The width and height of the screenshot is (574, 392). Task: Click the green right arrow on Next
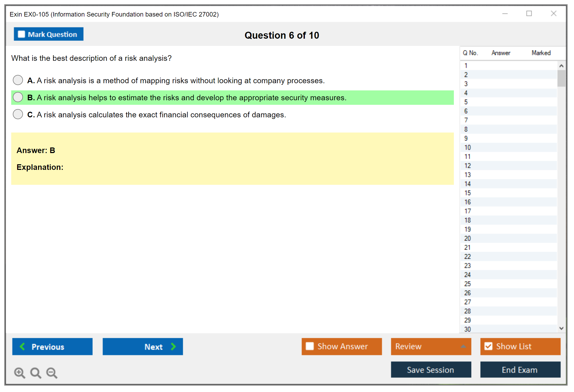point(173,346)
